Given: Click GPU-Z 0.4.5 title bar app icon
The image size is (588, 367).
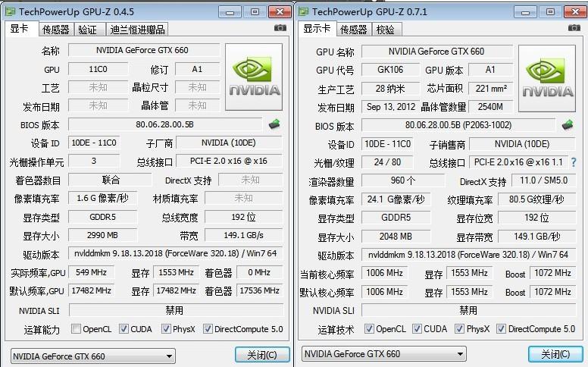Looking at the screenshot, I should click(x=10, y=11).
